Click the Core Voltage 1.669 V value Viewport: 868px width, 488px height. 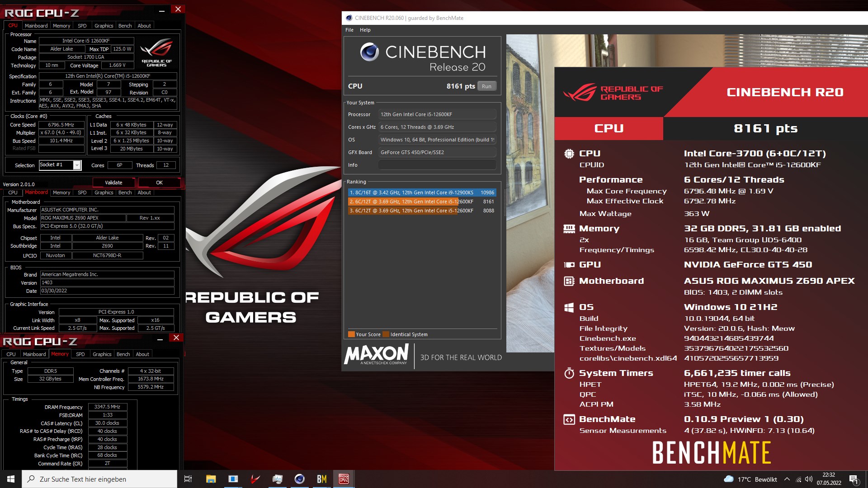[117, 66]
